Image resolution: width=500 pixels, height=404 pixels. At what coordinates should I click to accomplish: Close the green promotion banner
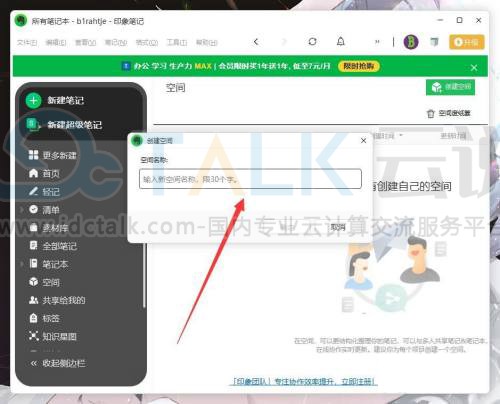coord(474,68)
